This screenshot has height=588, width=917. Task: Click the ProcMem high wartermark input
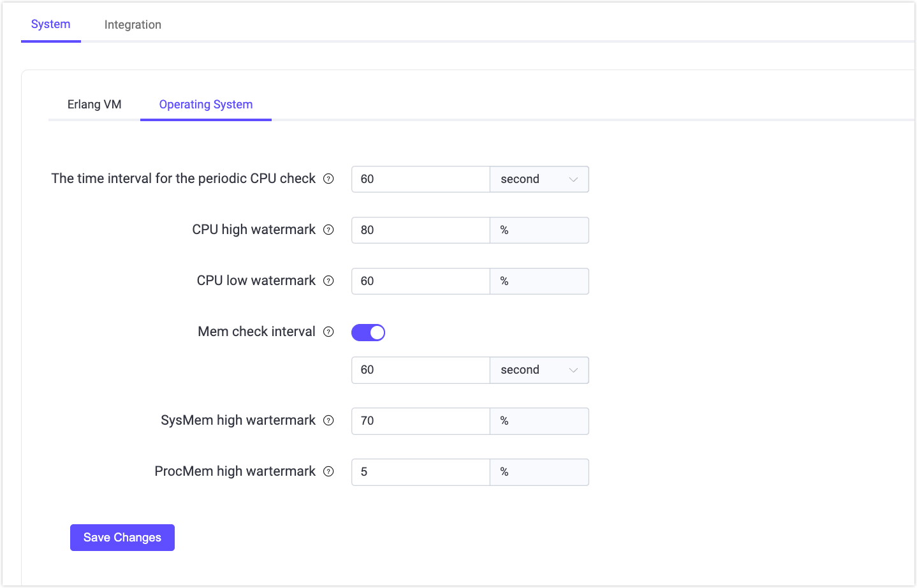pos(420,471)
